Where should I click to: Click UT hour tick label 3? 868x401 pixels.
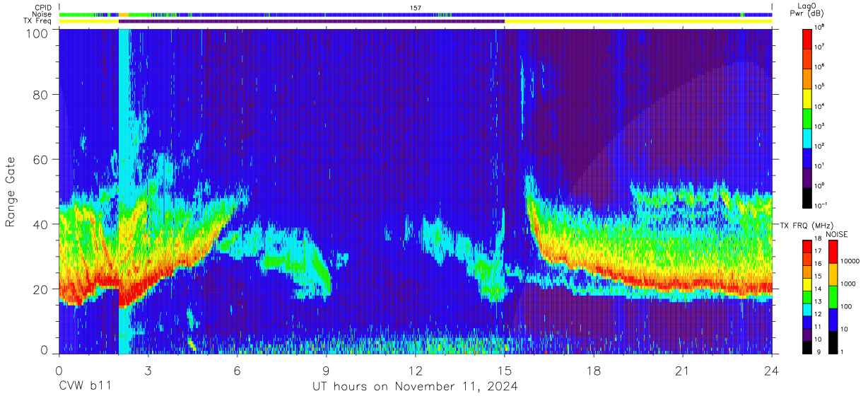[148, 371]
